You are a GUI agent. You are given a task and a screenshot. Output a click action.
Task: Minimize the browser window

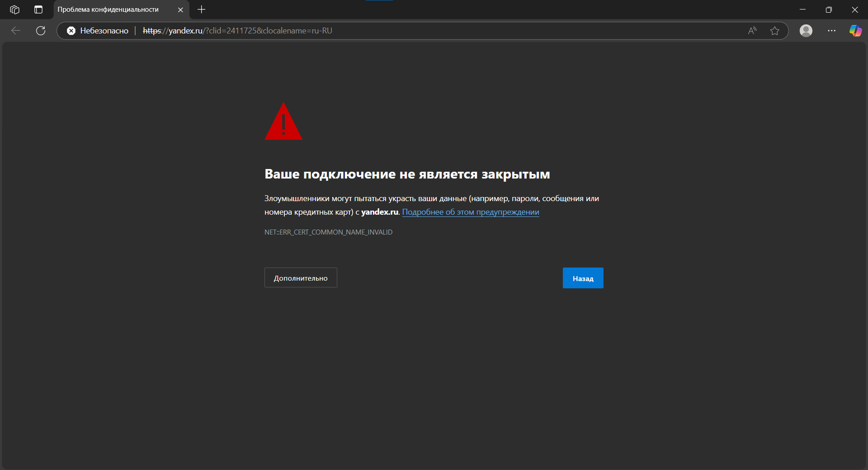[x=803, y=9]
